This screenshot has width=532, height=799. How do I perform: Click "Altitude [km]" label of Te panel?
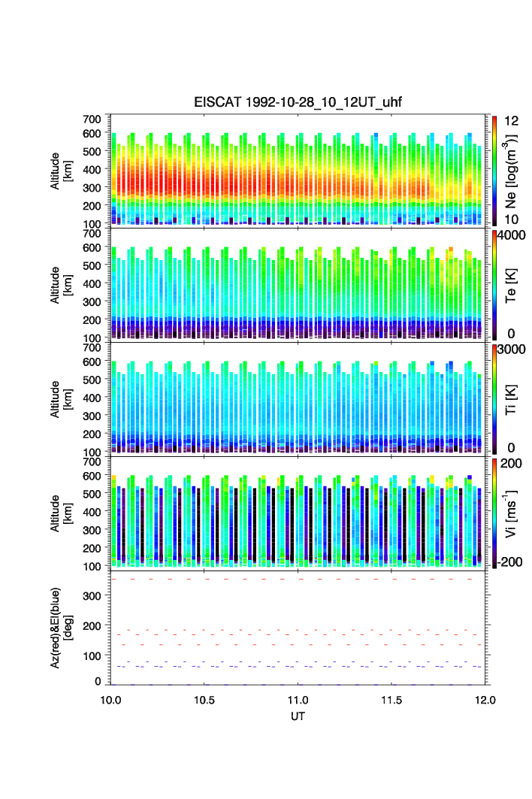coord(61,286)
